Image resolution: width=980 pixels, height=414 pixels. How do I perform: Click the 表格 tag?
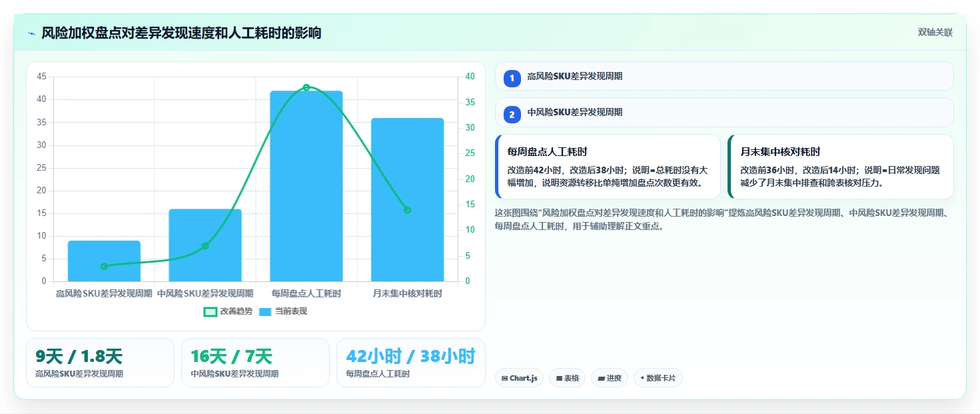click(x=567, y=378)
